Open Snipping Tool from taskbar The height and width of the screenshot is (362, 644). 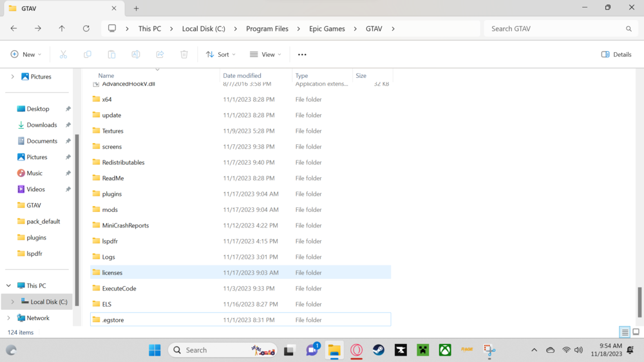(x=489, y=350)
